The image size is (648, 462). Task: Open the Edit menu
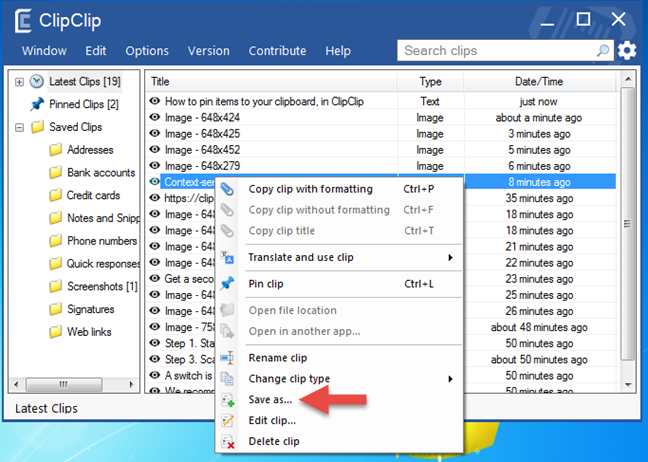(x=96, y=51)
